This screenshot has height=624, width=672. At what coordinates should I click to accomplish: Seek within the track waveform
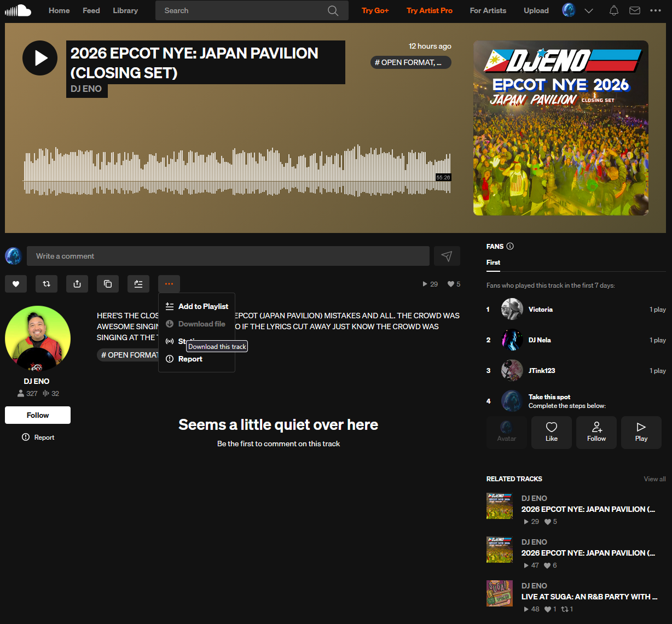click(236, 171)
